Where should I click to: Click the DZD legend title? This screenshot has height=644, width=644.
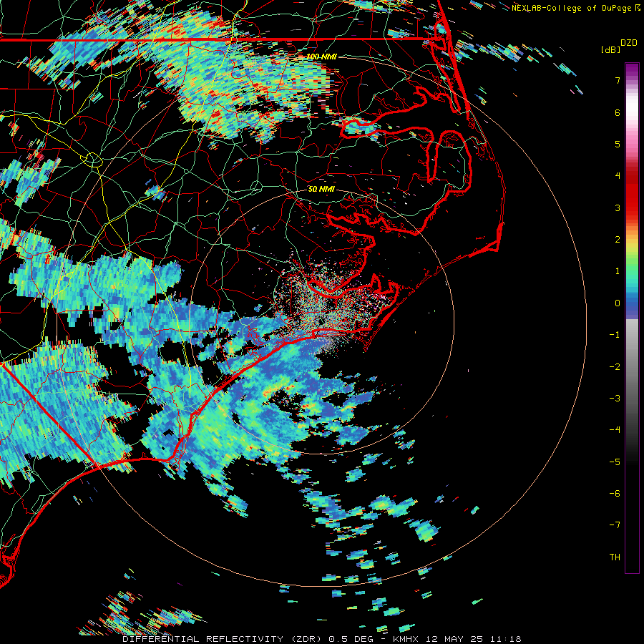[x=629, y=43]
